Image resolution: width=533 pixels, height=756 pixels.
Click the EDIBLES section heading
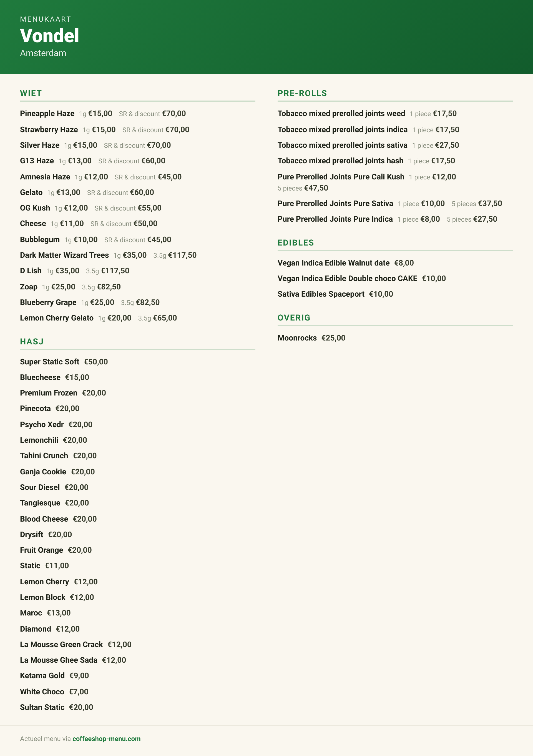coord(296,243)
